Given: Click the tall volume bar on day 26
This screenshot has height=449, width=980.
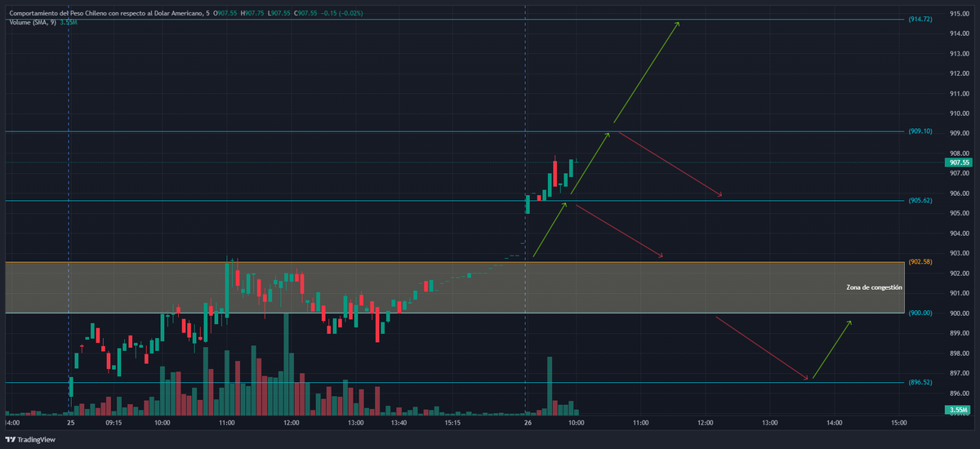Looking at the screenshot, I should (x=550, y=386).
